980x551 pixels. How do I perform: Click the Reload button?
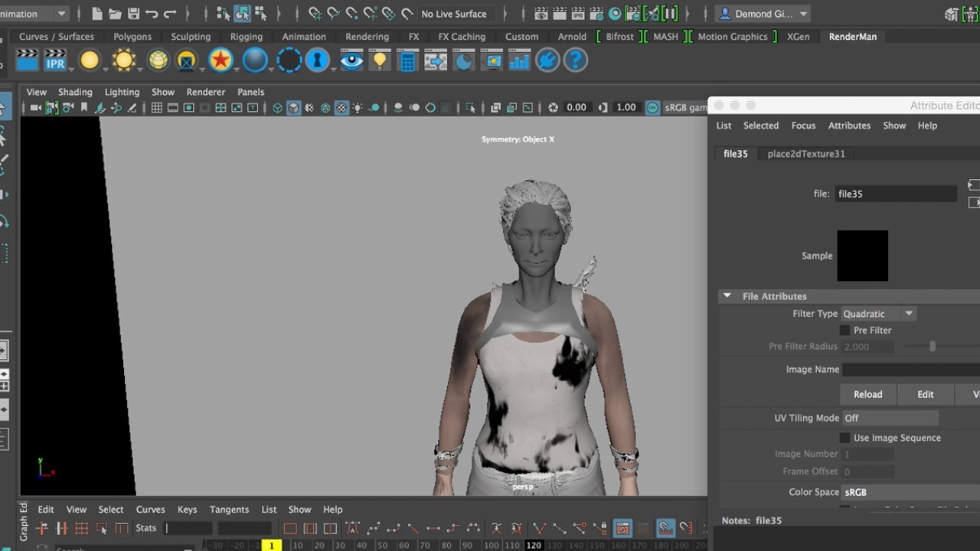(867, 394)
